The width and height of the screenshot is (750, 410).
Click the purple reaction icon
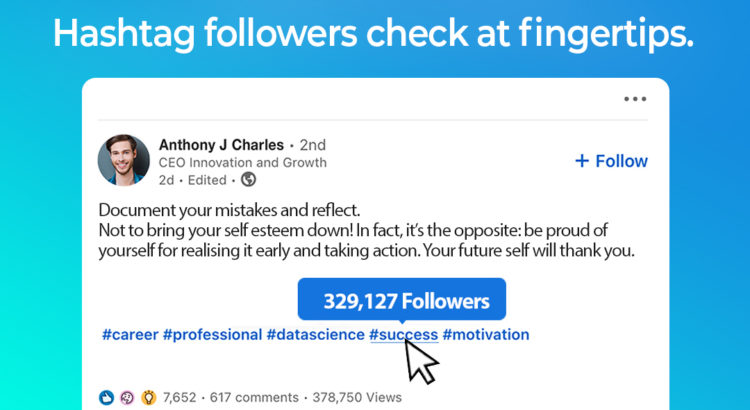pos(127,397)
